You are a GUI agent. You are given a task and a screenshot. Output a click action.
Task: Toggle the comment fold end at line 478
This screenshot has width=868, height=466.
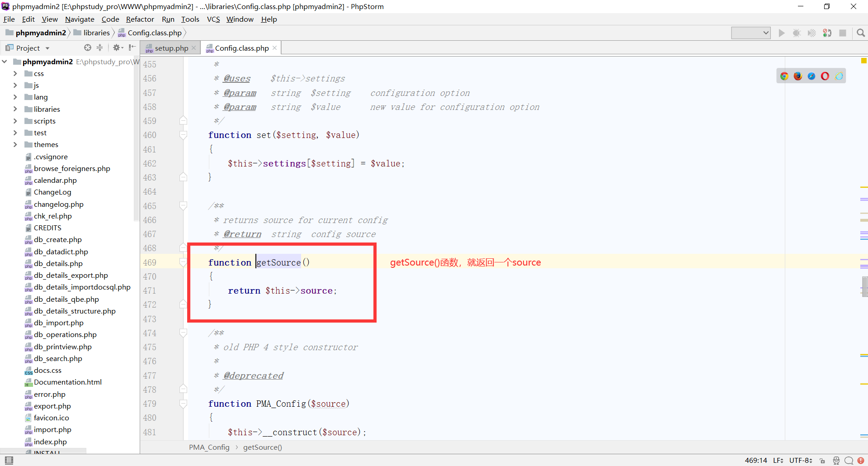(x=183, y=390)
